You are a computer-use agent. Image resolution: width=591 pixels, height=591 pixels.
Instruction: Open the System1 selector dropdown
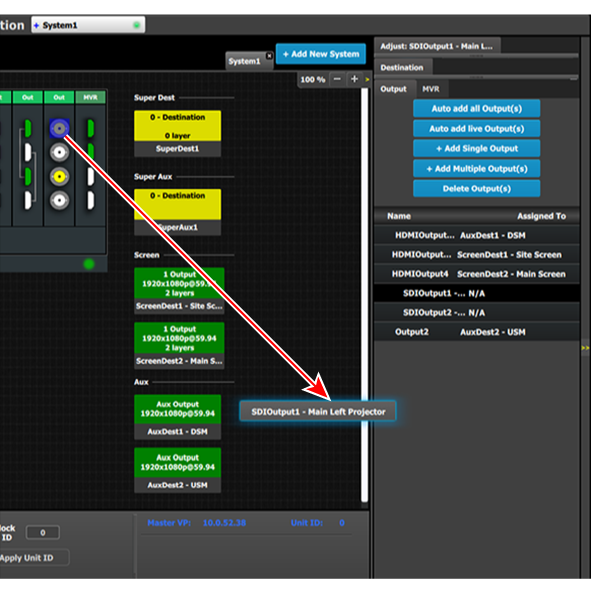pos(88,25)
